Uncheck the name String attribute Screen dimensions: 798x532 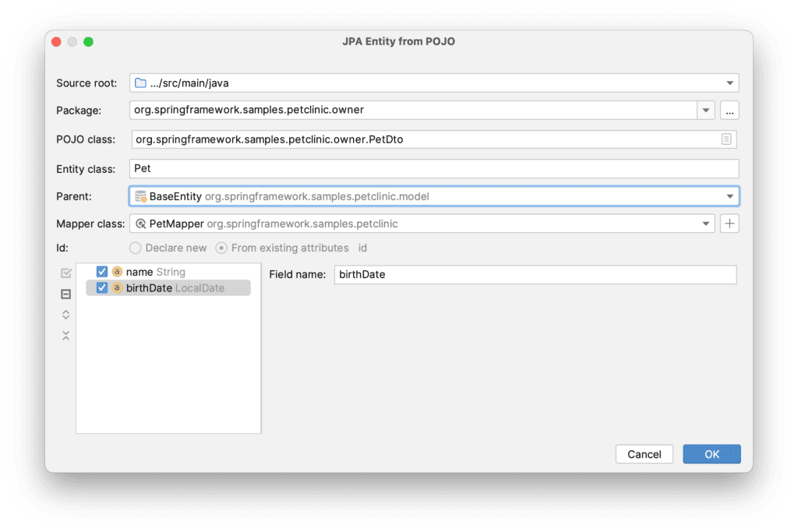click(x=101, y=272)
